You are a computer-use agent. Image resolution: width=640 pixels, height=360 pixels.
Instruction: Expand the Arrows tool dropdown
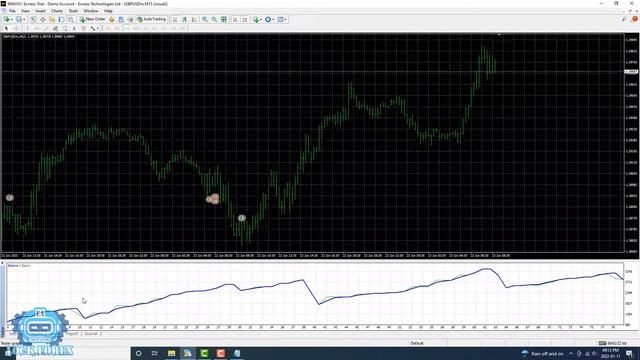(98, 29)
